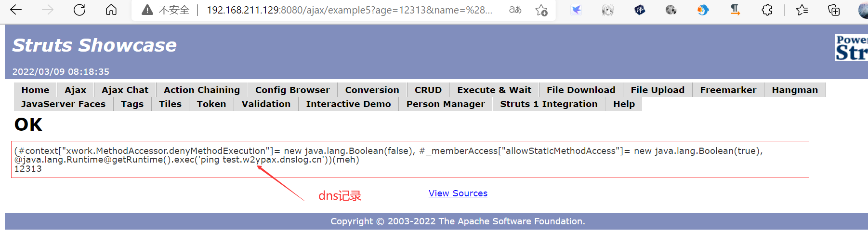868x233 pixels.
Task: Open the anime girl avatar extension
Action: [x=608, y=10]
